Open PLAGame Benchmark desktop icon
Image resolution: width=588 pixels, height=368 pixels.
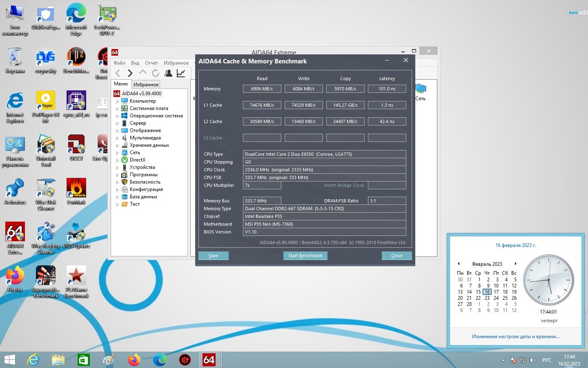76,282
